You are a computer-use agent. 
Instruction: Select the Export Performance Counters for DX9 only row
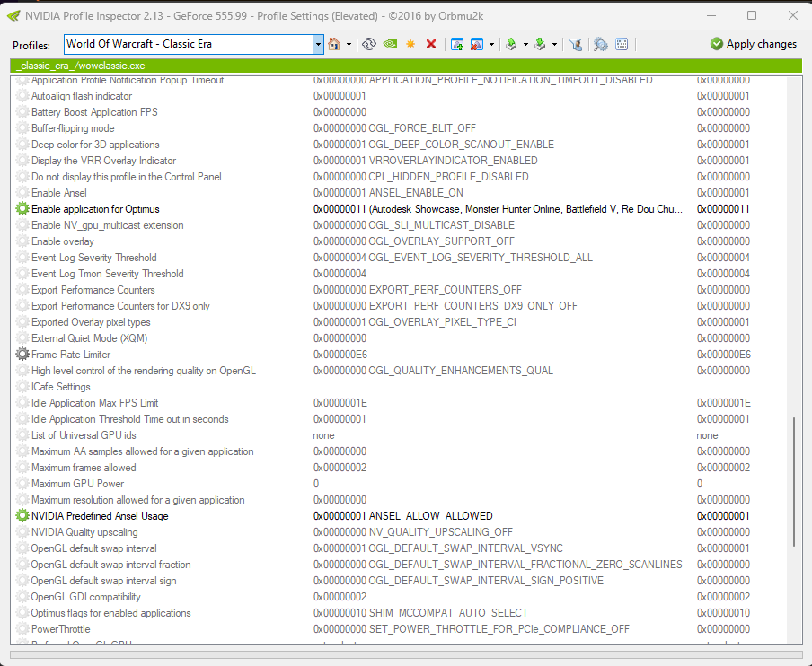coord(399,306)
